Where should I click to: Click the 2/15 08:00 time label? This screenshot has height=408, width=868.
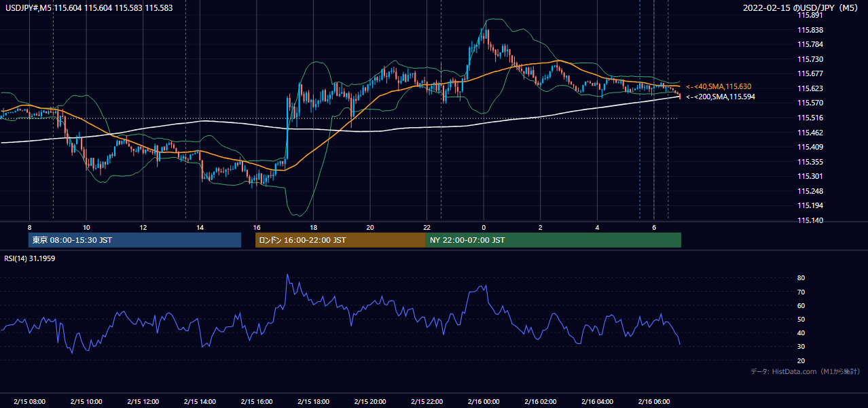click(x=29, y=401)
